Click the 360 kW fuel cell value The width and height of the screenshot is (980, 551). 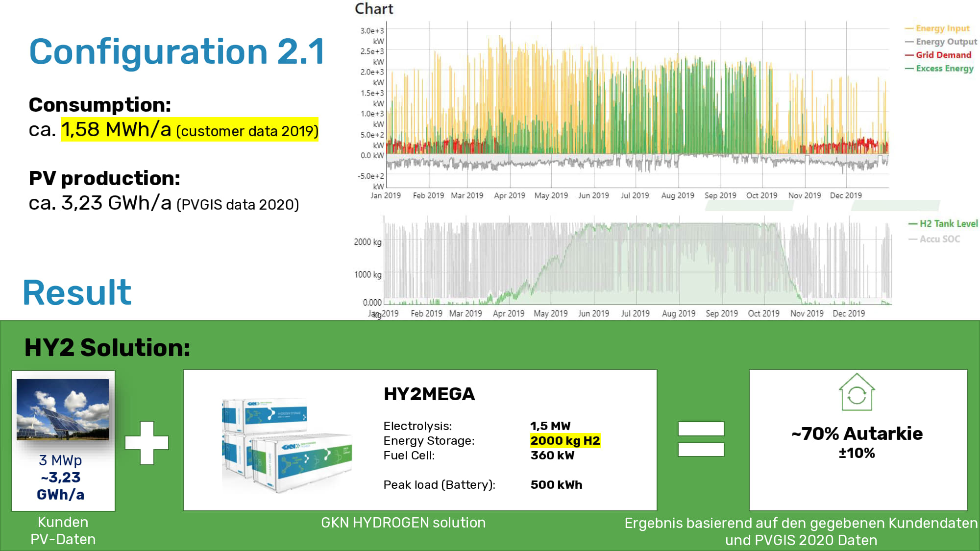(x=552, y=455)
